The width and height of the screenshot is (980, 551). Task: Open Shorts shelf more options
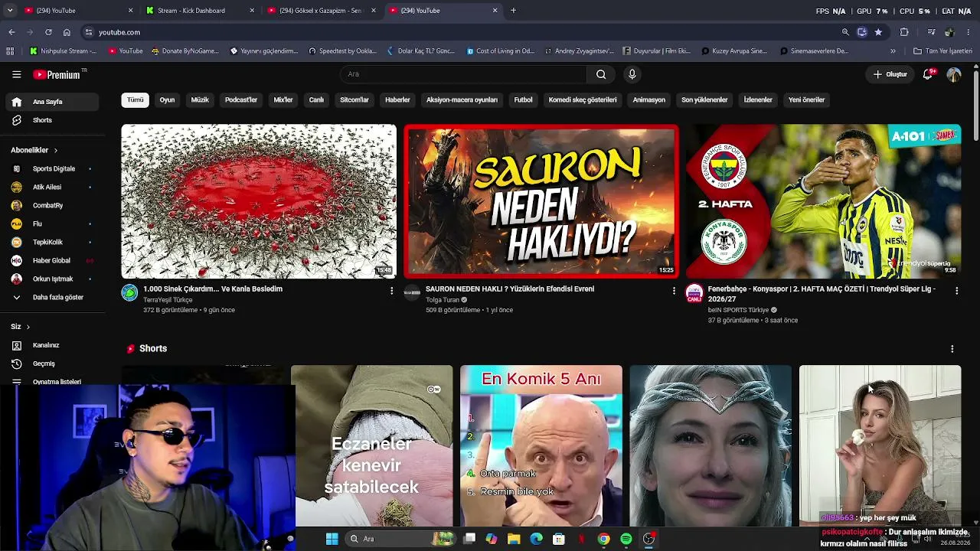pyautogui.click(x=952, y=349)
